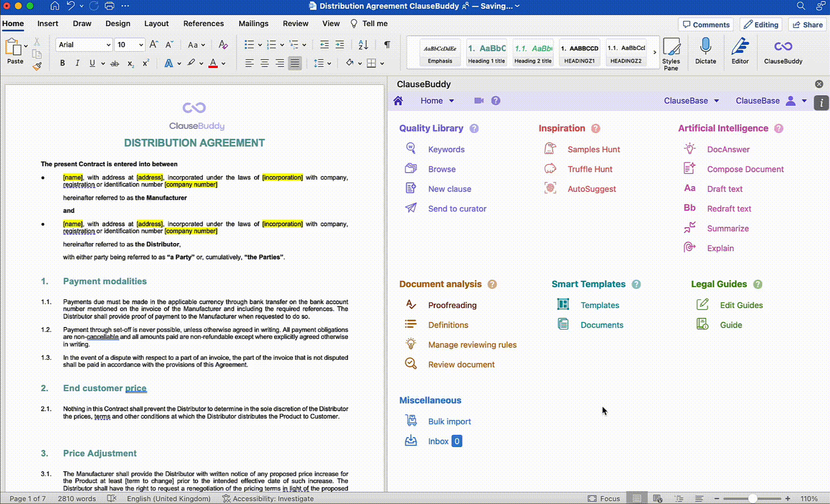Open the Editor ribbon tool

point(740,52)
